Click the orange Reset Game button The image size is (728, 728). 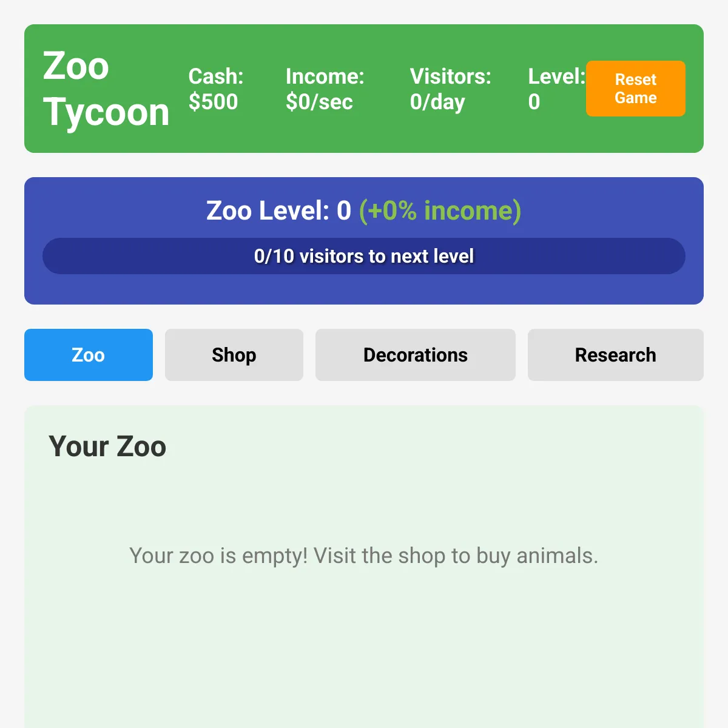pos(635,89)
